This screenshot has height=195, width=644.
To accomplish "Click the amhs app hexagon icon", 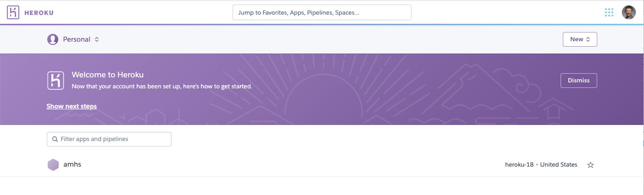I will click(x=53, y=165).
